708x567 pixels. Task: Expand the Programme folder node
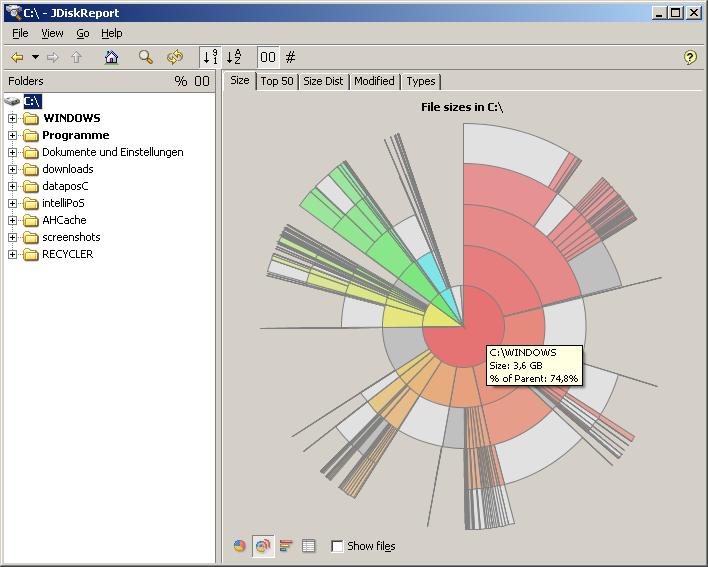(13, 135)
